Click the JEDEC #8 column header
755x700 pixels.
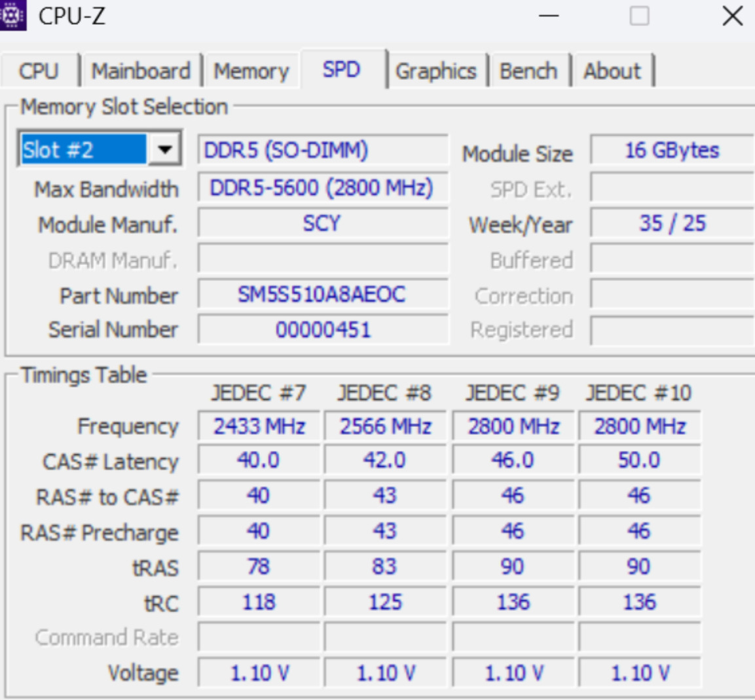[x=384, y=393]
